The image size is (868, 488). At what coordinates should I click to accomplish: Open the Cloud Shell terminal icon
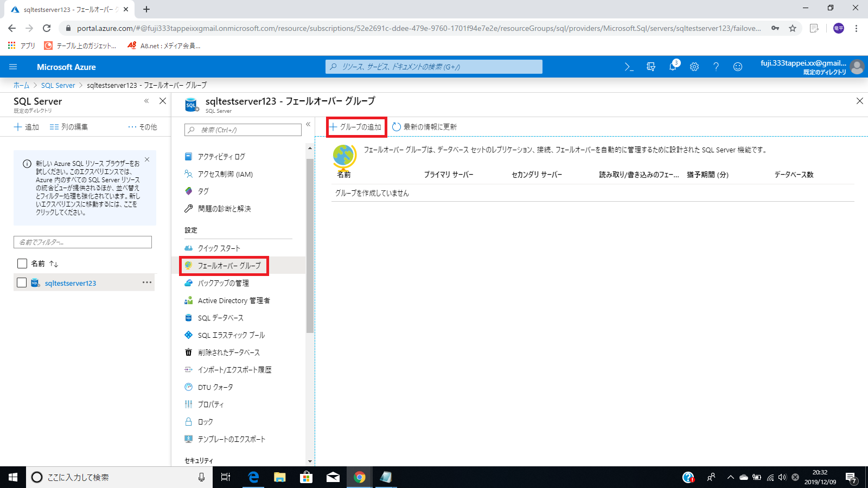click(x=629, y=67)
